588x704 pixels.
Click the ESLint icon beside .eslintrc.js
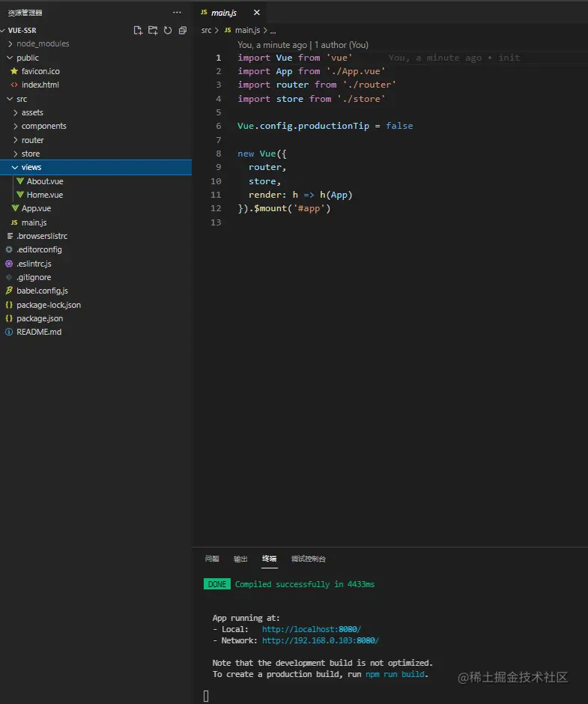pyautogui.click(x=8, y=264)
